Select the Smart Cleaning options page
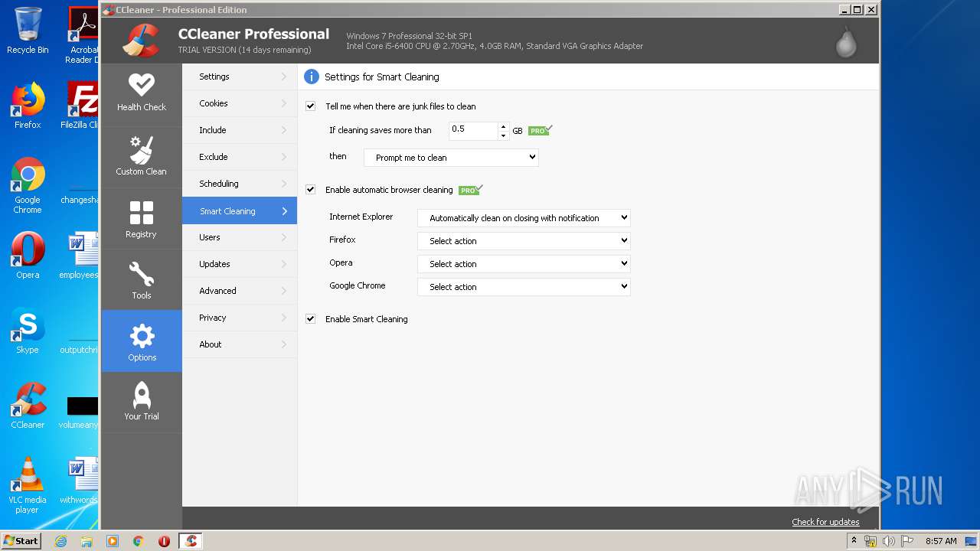Viewport: 980px width, 551px height. tap(240, 211)
